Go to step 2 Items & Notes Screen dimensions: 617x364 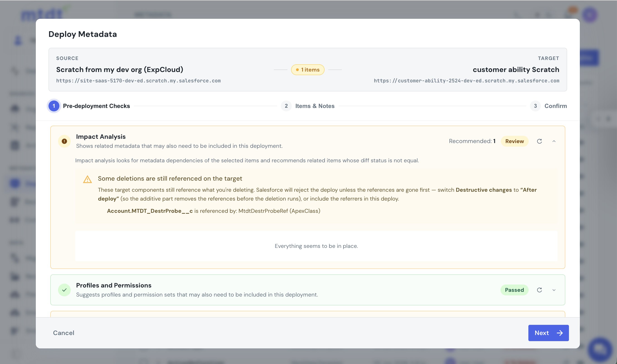[x=308, y=106]
